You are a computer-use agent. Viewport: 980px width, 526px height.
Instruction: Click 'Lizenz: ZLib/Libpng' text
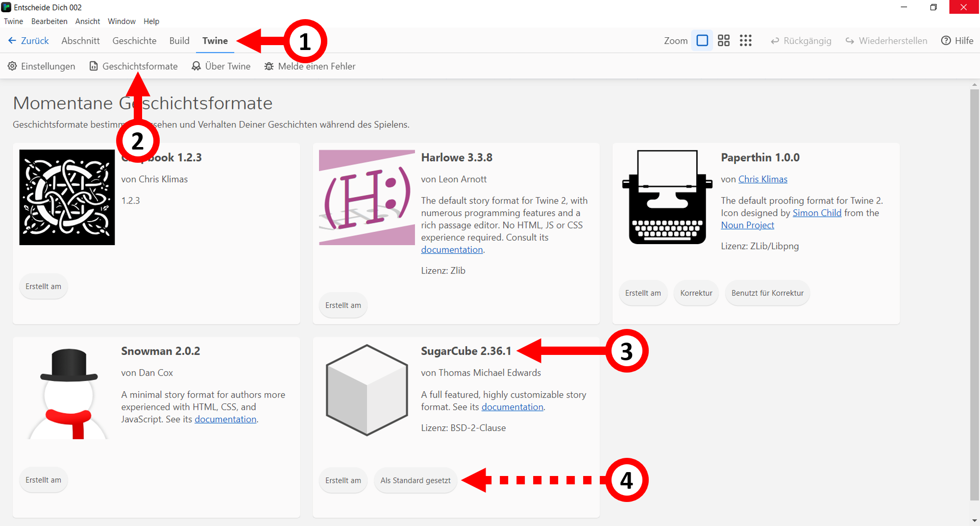point(759,246)
